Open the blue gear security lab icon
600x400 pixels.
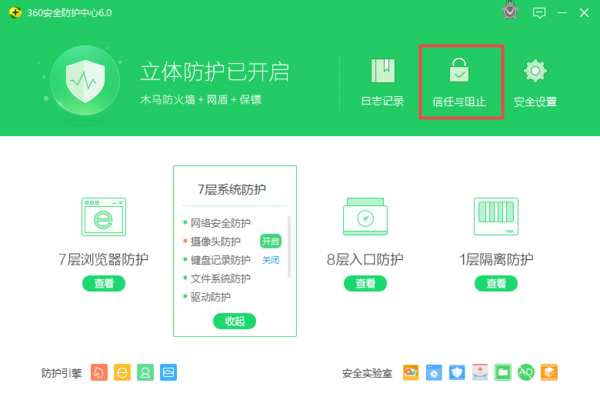coord(434,372)
